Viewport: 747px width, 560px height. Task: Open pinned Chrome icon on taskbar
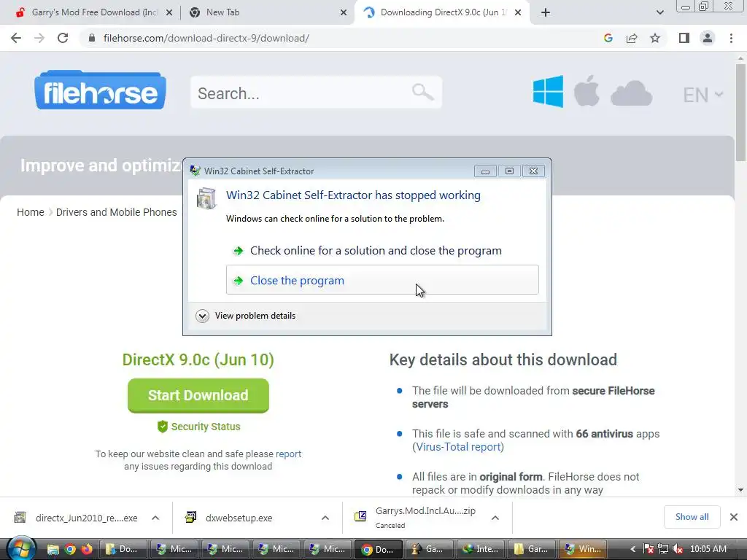point(70,549)
